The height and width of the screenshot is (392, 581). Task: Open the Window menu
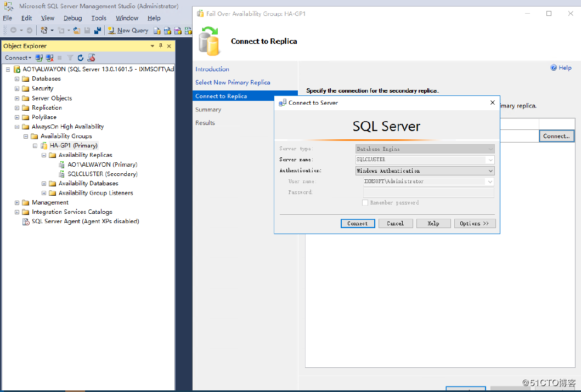127,18
